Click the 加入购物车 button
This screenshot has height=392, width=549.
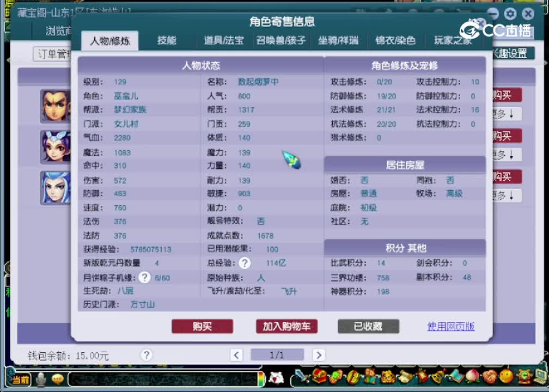coord(286,327)
